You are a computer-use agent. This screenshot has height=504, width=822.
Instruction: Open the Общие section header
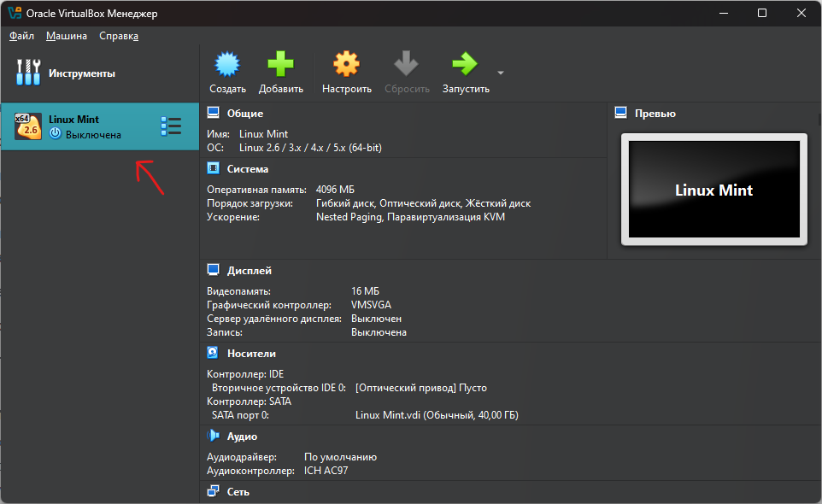[245, 113]
